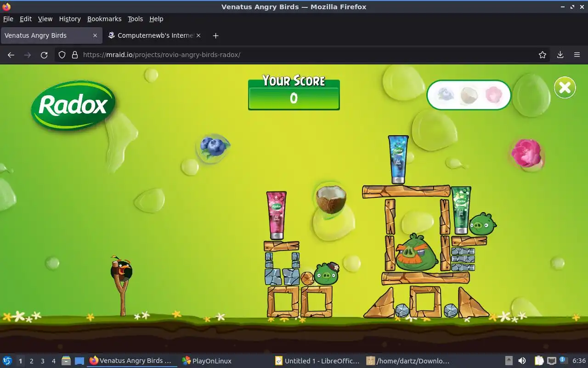Screen dimensions: 588x368
Task: Switch to the Untitled 1 LibreOffice window
Action: coord(317,361)
